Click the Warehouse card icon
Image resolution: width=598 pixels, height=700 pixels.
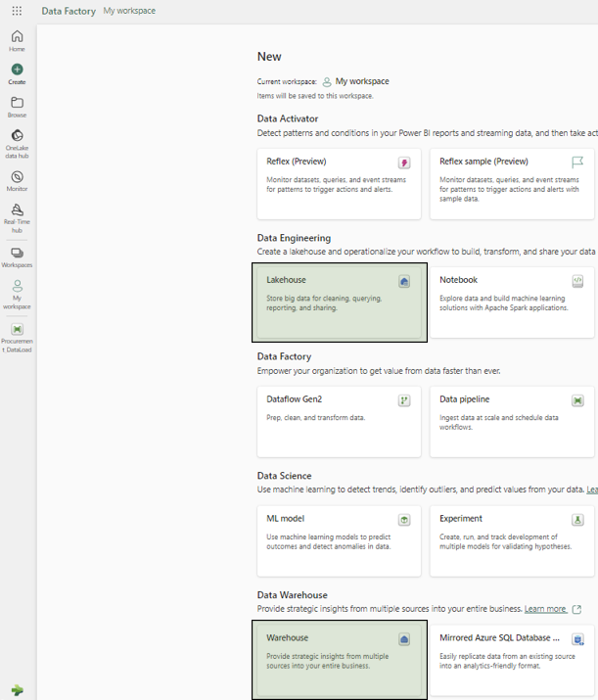(404, 639)
